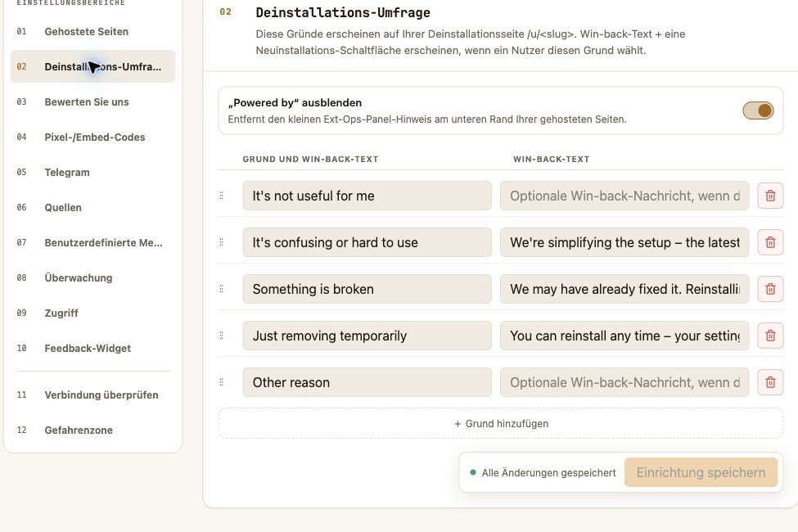Edit the "It's confusing or hard to use" field
The image size is (798, 532).
[367, 242]
